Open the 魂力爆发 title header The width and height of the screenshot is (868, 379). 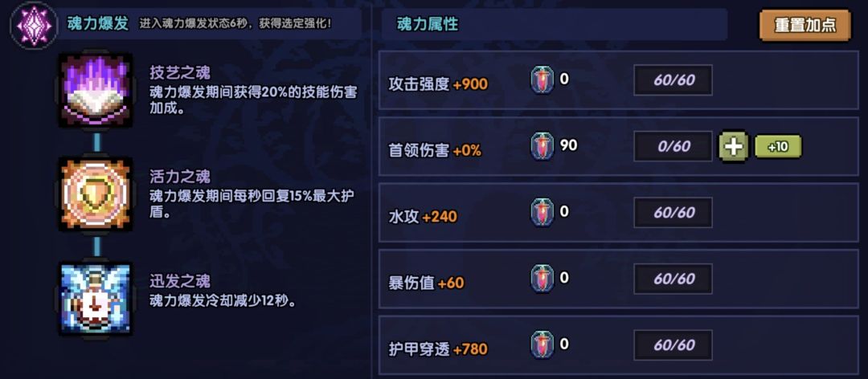click(x=100, y=23)
